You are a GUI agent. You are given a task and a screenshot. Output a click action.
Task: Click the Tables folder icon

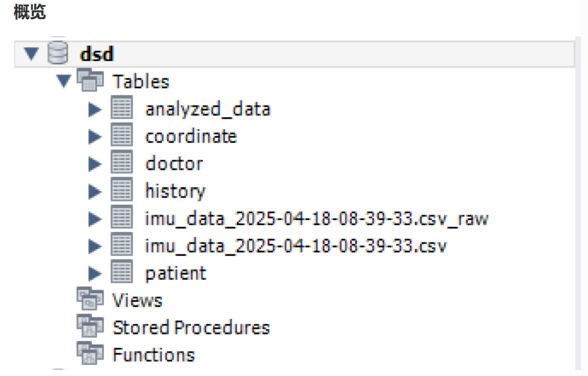[x=90, y=81]
